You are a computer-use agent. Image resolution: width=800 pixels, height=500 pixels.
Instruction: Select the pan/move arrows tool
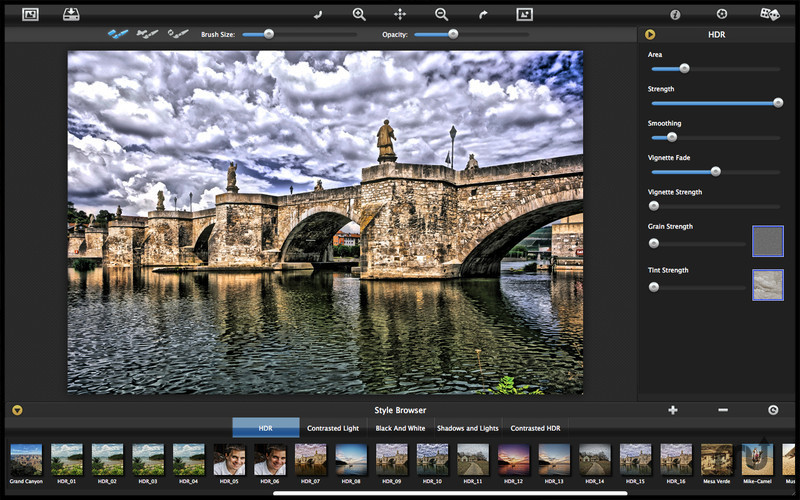[x=400, y=14]
